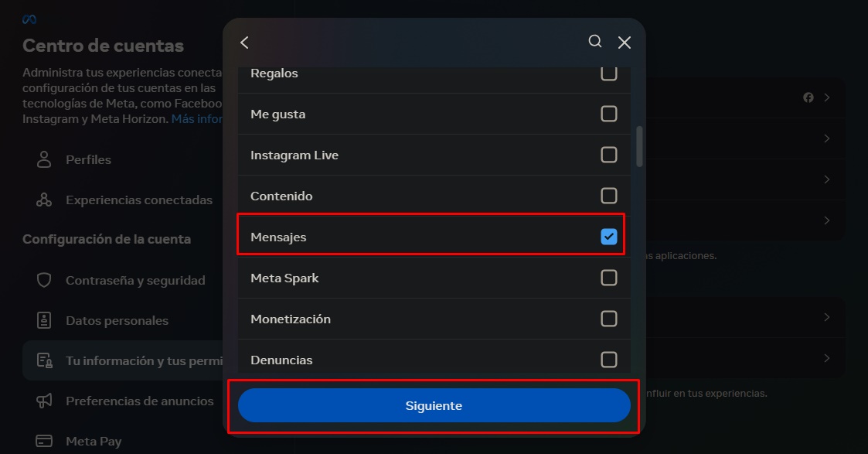Click the Siguiente button
Image resolution: width=868 pixels, height=454 pixels.
[434, 406]
